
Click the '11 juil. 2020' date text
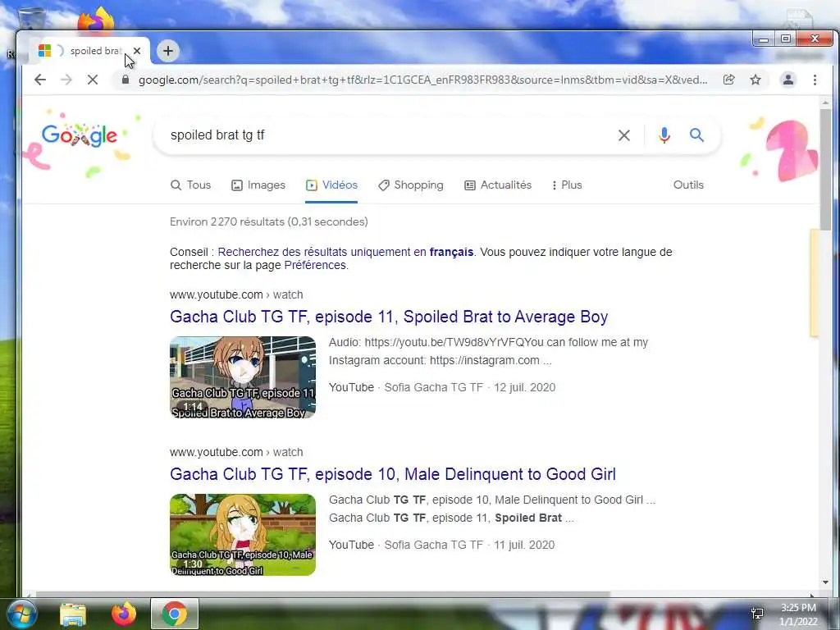(524, 545)
